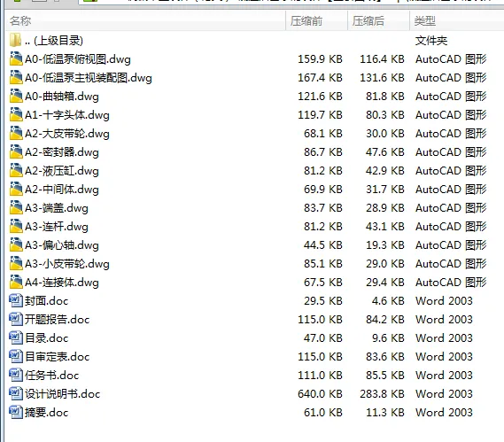Sort by the 类型 column header

[457, 21]
